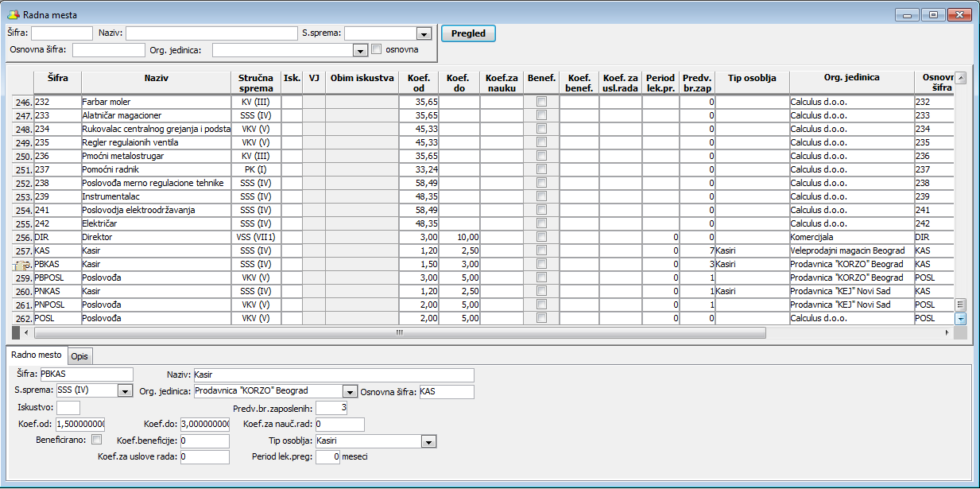This screenshot has width=980, height=489.
Task: Click the Osnovna šifra filter input field
Action: point(109,50)
